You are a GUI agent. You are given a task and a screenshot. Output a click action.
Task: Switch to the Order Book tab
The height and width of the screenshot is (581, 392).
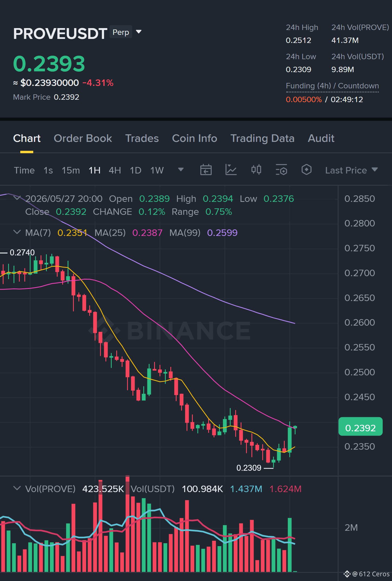83,138
